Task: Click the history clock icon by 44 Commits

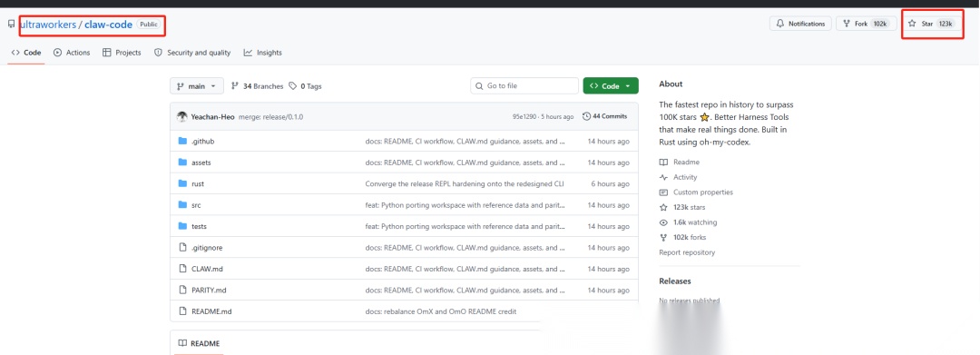Action: (586, 116)
